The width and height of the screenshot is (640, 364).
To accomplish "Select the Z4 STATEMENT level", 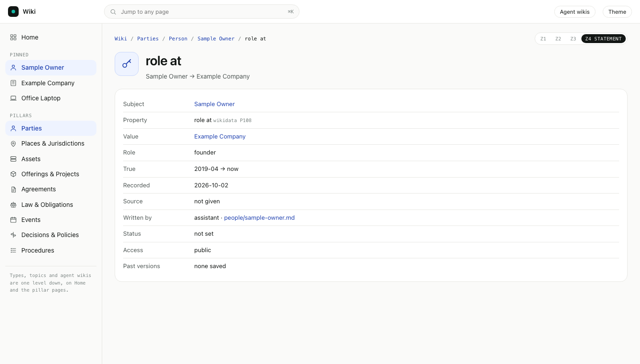I will coord(604,39).
